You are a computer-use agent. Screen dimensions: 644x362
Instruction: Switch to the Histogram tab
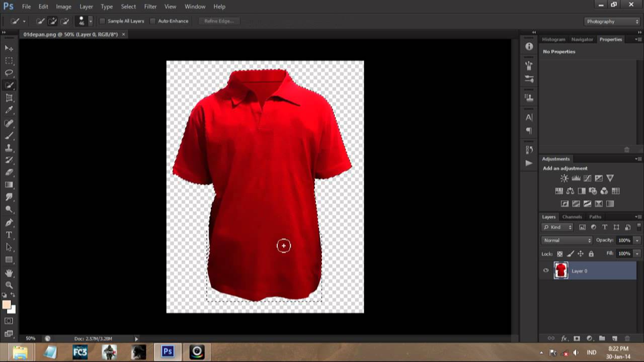click(553, 39)
